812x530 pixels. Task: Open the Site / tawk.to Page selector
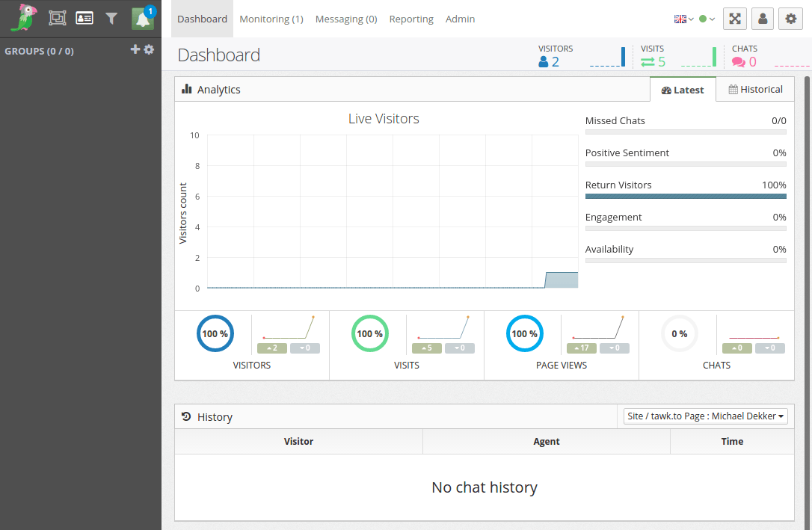pyautogui.click(x=705, y=416)
